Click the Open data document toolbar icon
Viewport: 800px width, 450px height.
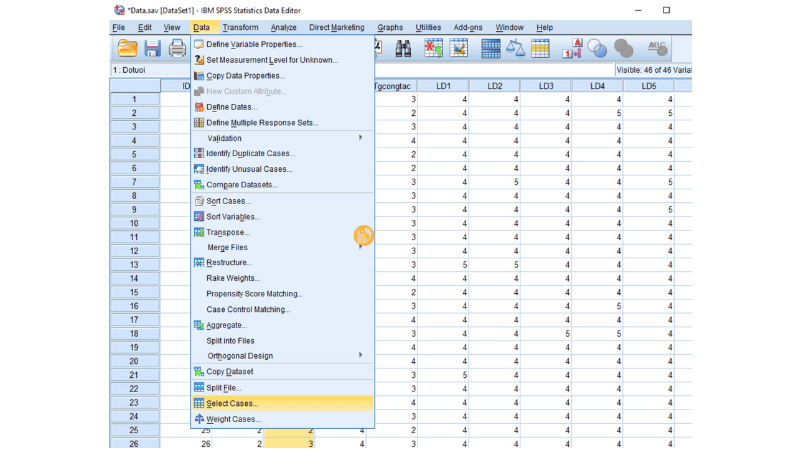click(128, 48)
